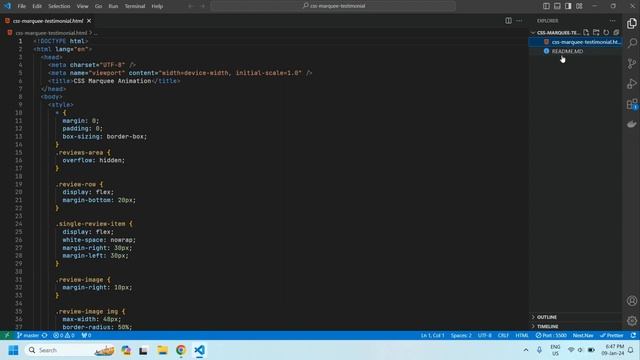Click the Synchronize Changes icon in status bar
This screenshot has height=360, width=640.
[x=44, y=336]
